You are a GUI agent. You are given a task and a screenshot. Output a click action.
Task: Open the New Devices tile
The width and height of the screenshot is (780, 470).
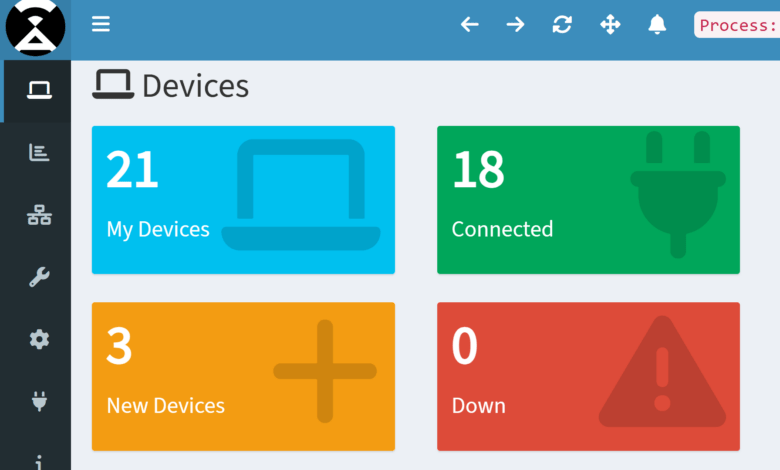tap(243, 376)
